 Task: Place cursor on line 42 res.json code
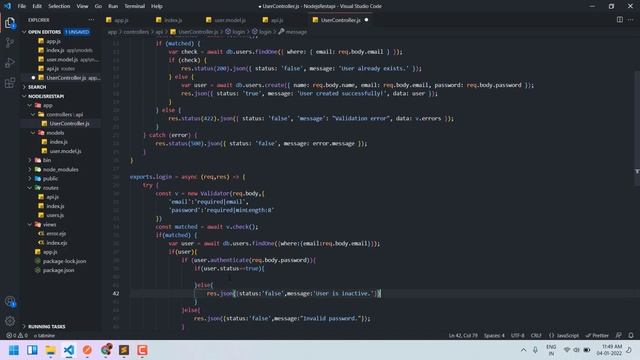293,293
